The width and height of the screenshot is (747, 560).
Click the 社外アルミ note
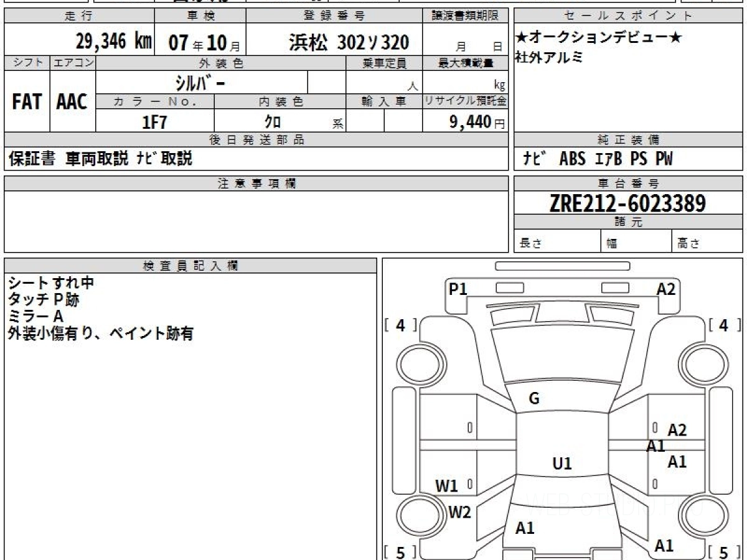pyautogui.click(x=549, y=58)
